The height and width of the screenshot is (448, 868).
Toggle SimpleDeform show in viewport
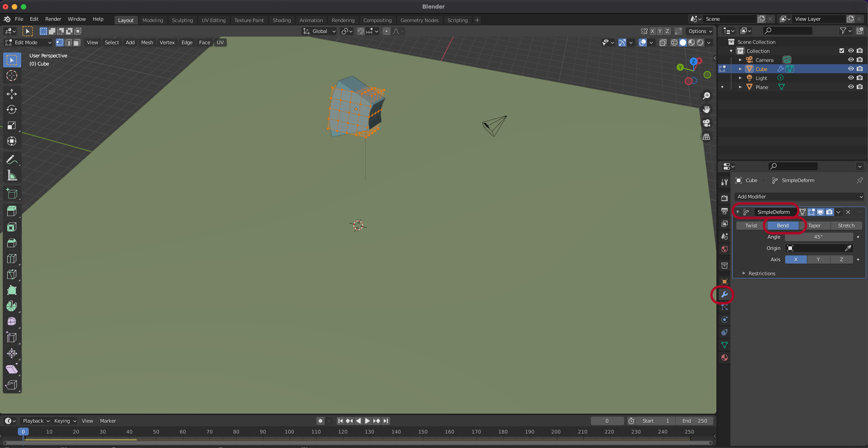(820, 212)
